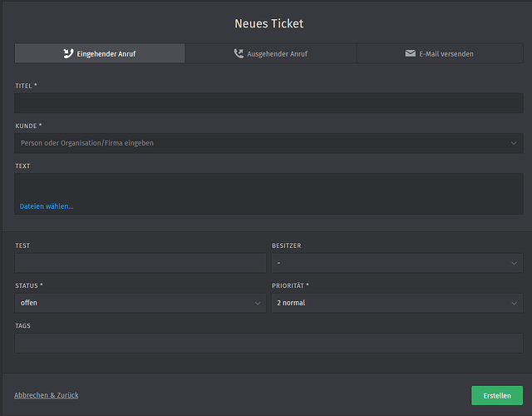Open the Status dropdown showing offen

(133, 303)
